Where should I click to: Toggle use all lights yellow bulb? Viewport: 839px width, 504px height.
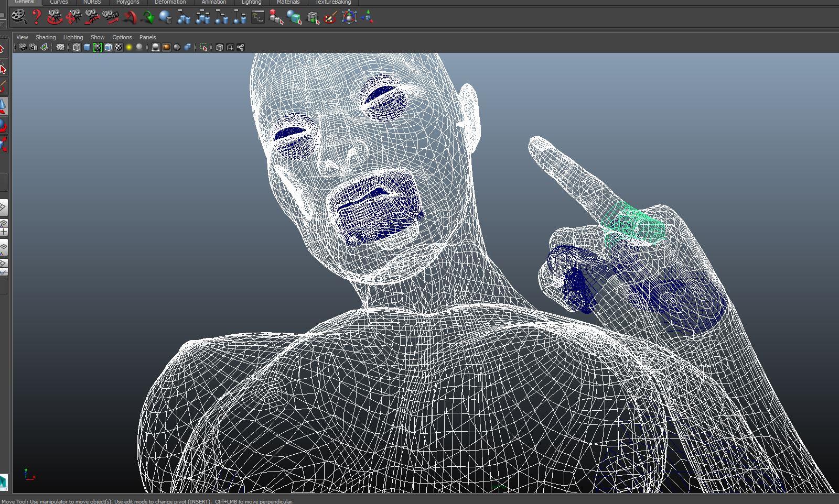[129, 47]
